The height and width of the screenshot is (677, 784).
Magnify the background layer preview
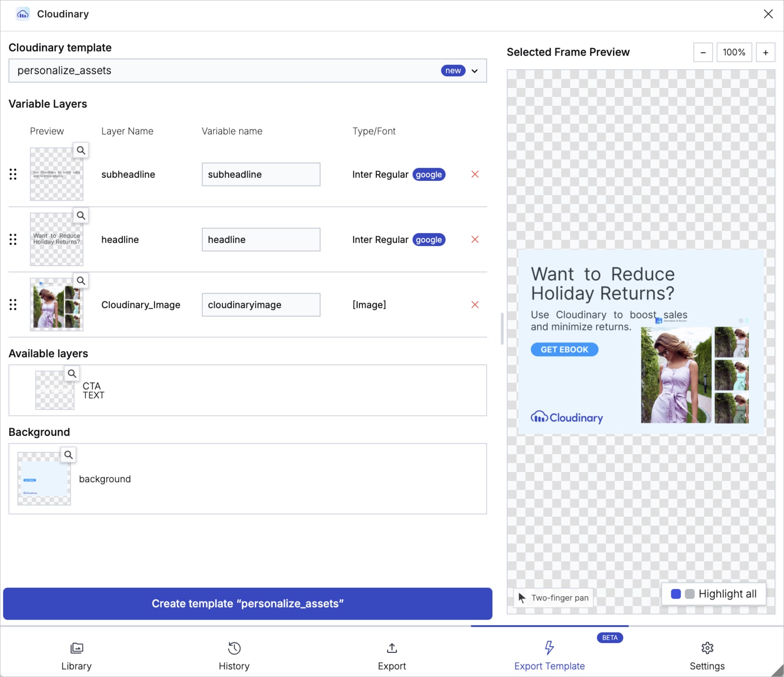point(69,455)
